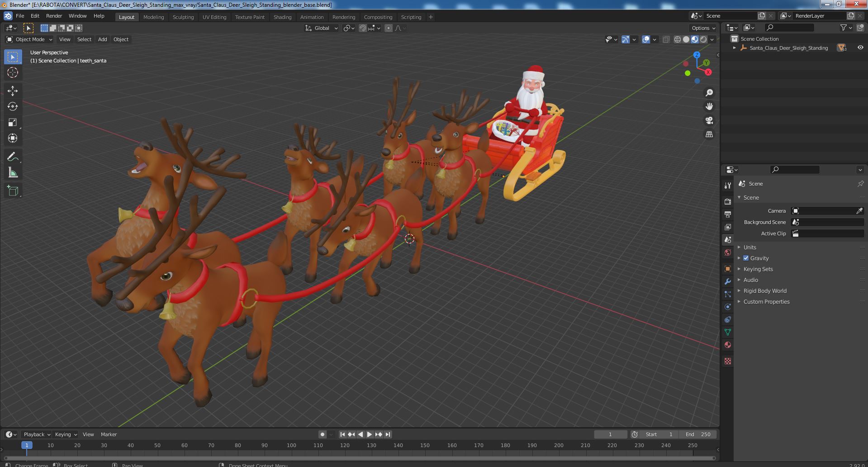This screenshot has height=467, width=868.
Task: Play the animation forward
Action: pyautogui.click(x=370, y=434)
